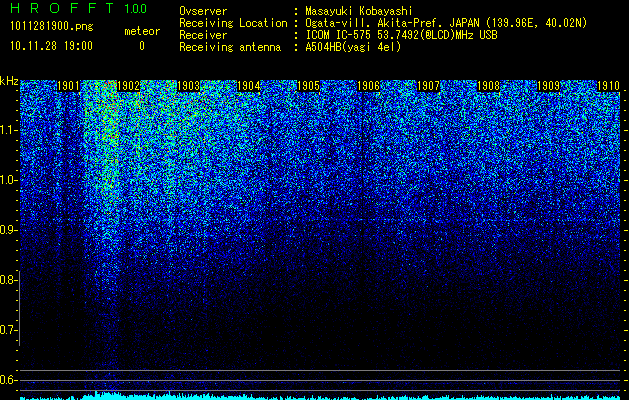Image resolution: width=629 pixels, height=400 pixels.
Task: Click the meteor count label
Action: click(x=142, y=31)
